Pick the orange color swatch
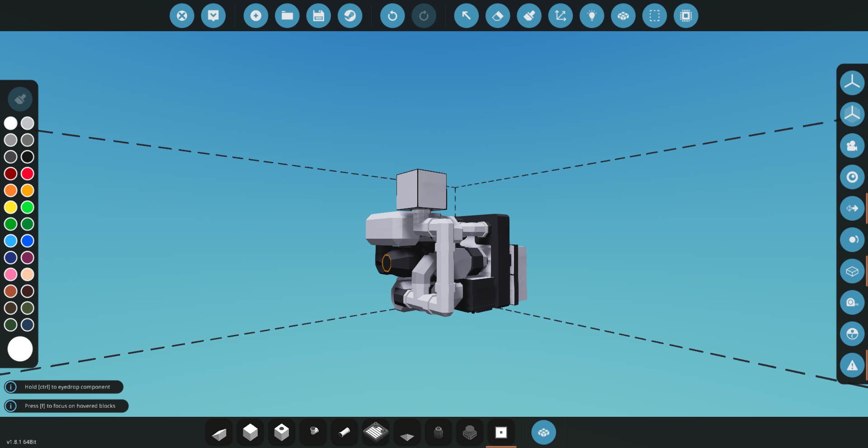This screenshot has height=448, width=868. click(11, 190)
